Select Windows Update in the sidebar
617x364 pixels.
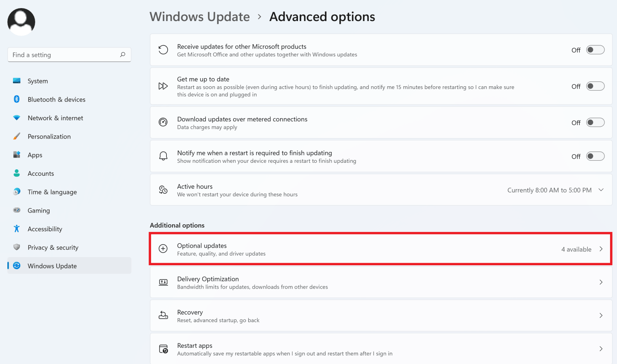(x=52, y=266)
